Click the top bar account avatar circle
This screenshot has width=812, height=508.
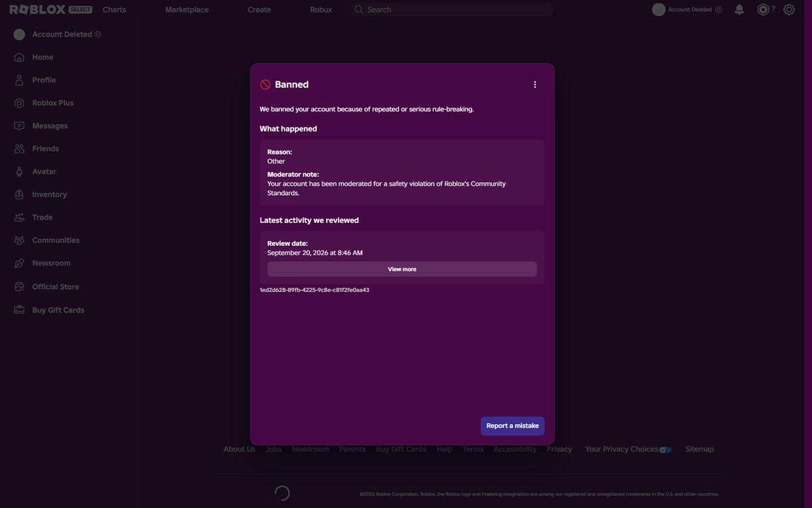coord(658,9)
